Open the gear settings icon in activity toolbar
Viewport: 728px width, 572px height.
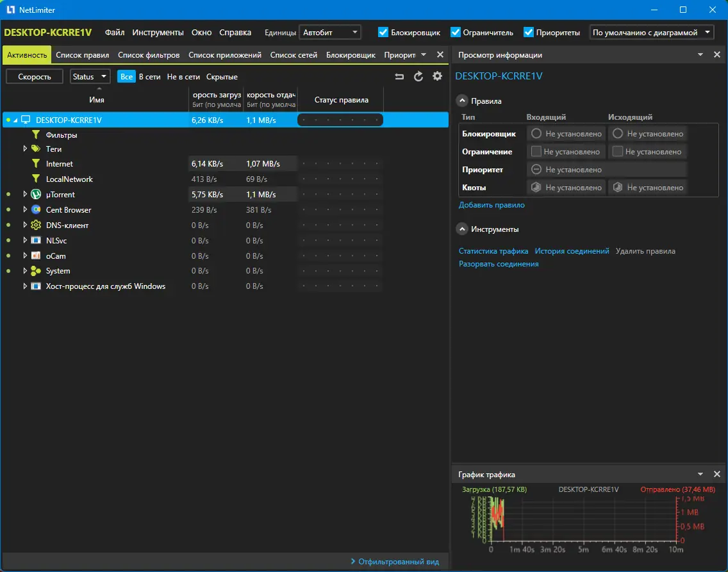click(x=437, y=76)
